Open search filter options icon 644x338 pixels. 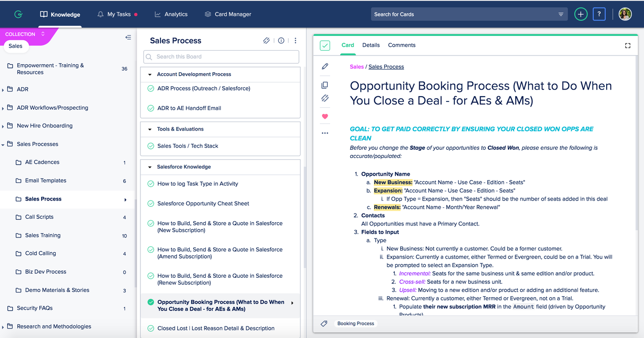pyautogui.click(x=561, y=14)
